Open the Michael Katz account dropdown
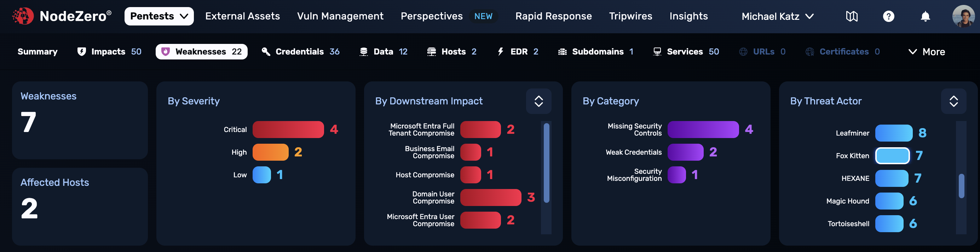The image size is (980, 252). (x=777, y=16)
